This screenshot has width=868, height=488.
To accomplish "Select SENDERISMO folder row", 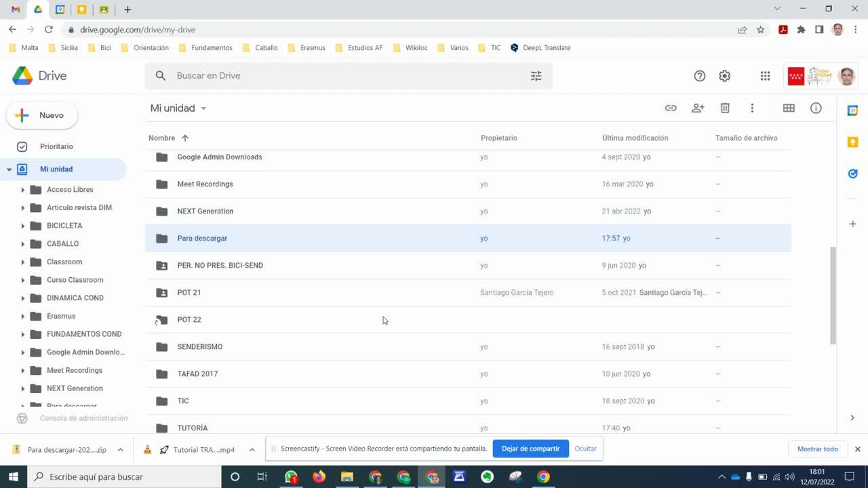I will click(x=468, y=347).
